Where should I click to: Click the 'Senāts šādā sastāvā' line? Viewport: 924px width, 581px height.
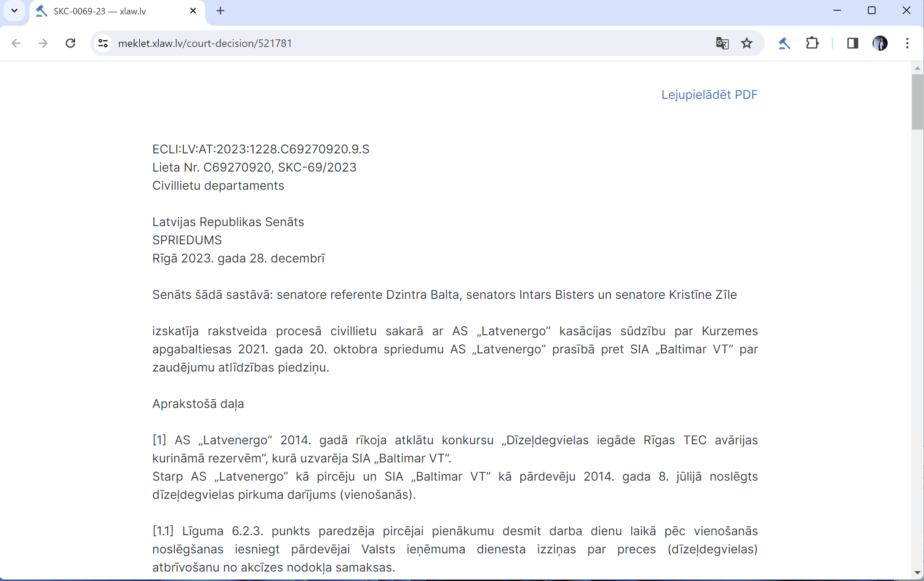[x=444, y=295]
